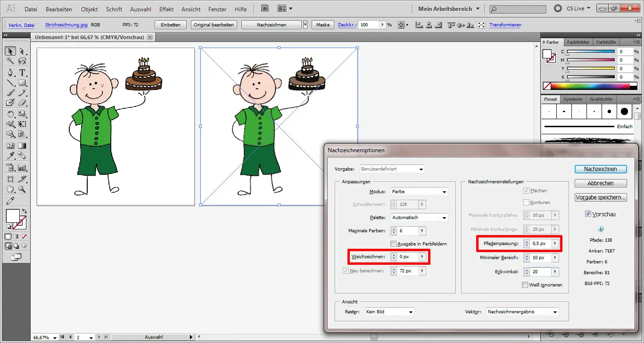
Task: Select the Zoom tool
Action: (x=22, y=189)
